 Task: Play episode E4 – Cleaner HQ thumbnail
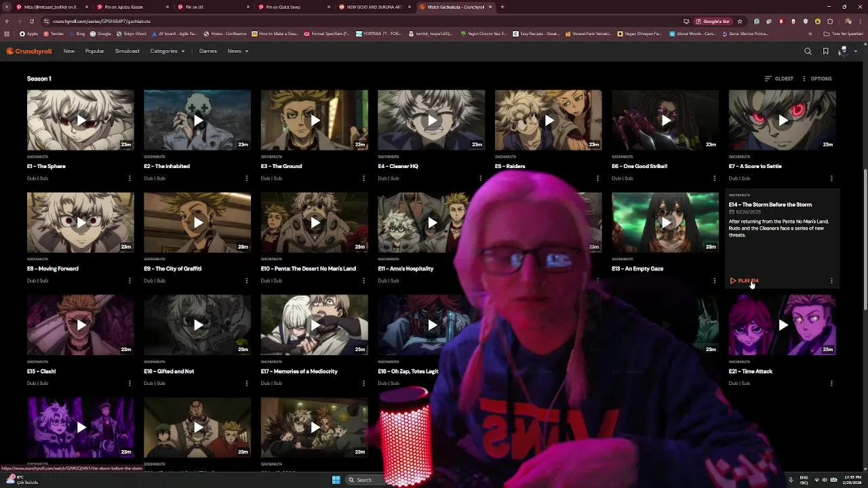click(x=431, y=120)
